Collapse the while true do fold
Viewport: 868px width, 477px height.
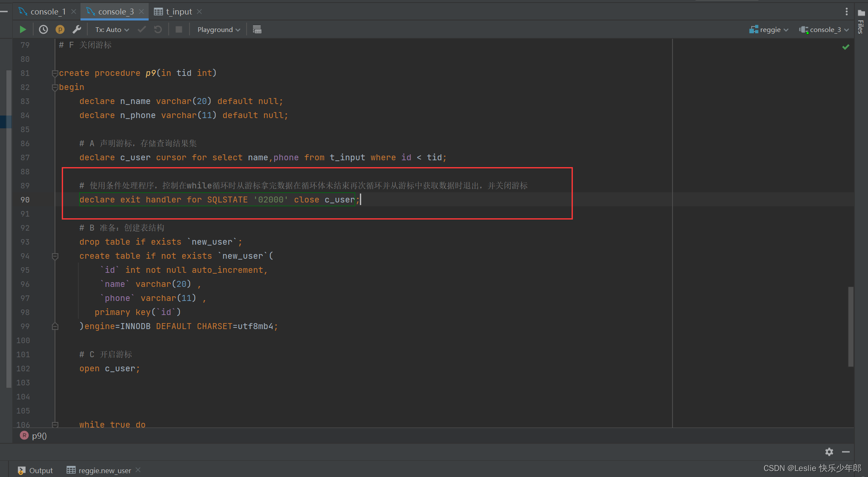click(55, 425)
